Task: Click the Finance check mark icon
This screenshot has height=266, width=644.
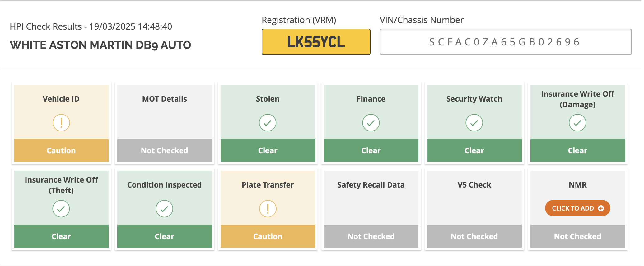Action: (371, 123)
